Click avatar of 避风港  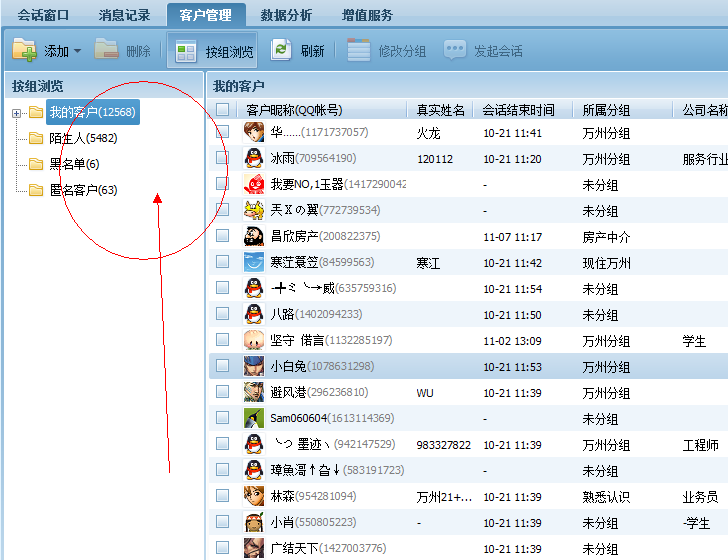tap(254, 392)
